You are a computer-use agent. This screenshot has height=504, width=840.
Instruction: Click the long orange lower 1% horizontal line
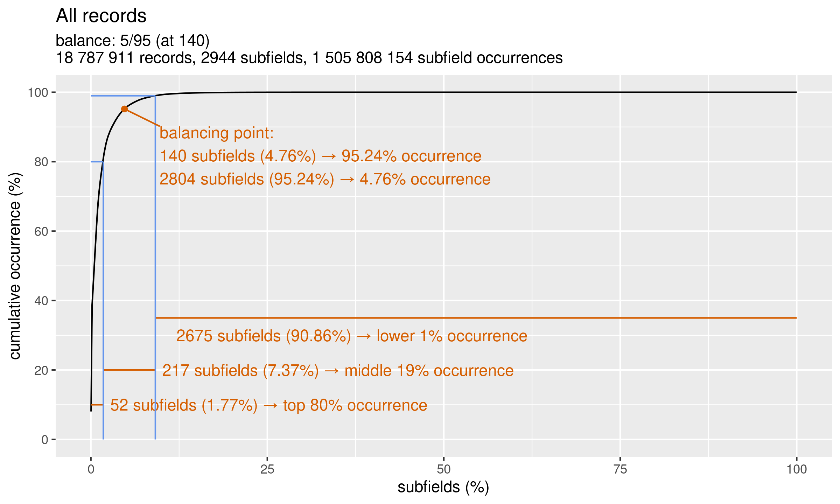476,318
